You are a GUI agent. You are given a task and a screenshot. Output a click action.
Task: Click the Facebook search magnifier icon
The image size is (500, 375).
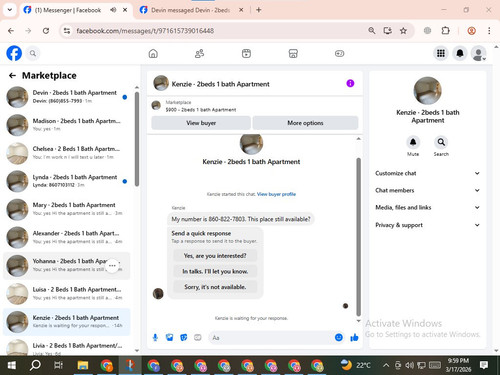(x=33, y=53)
